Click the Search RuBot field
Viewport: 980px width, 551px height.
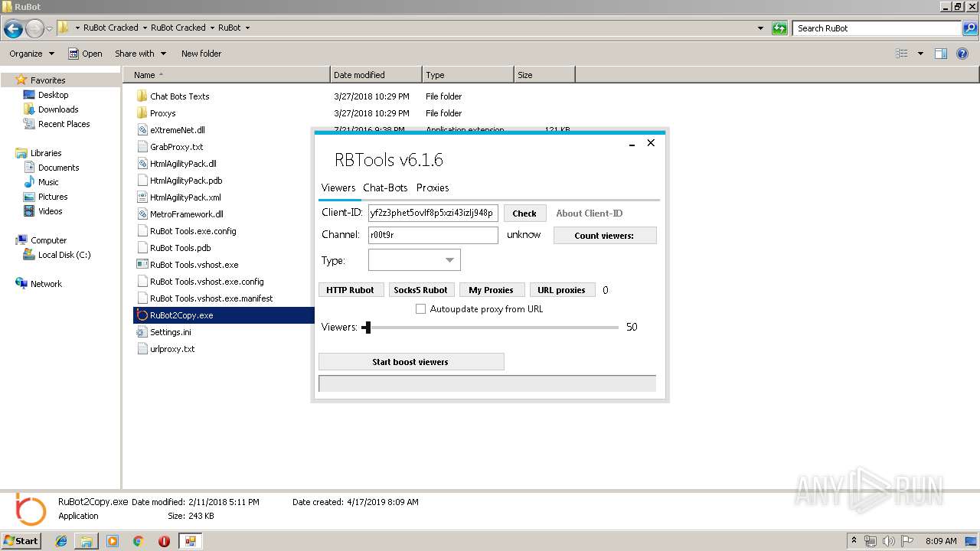[x=877, y=28]
